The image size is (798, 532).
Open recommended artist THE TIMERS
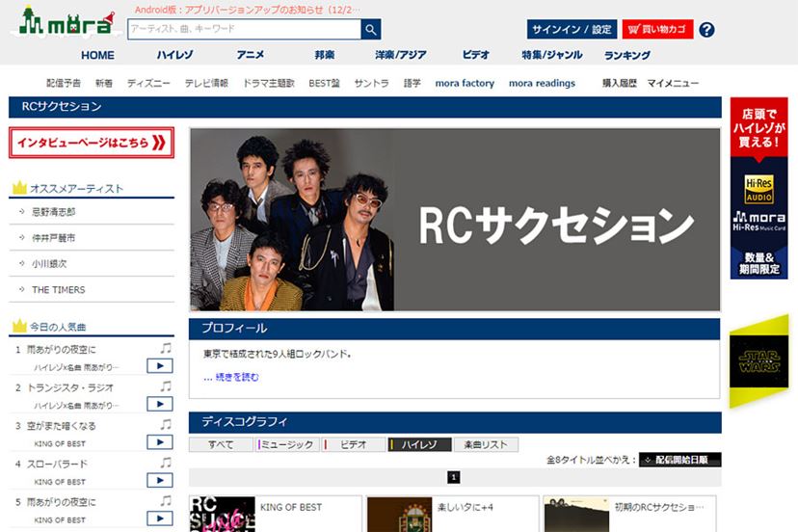pos(59,290)
